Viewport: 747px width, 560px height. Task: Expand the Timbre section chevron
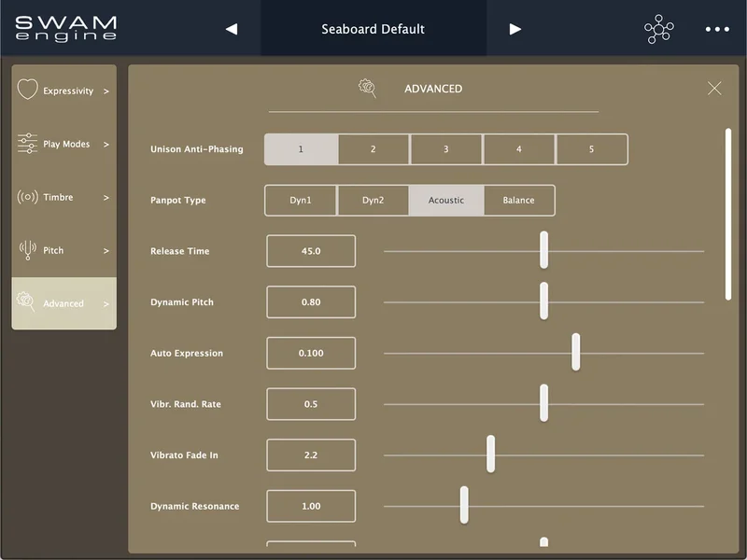point(106,198)
